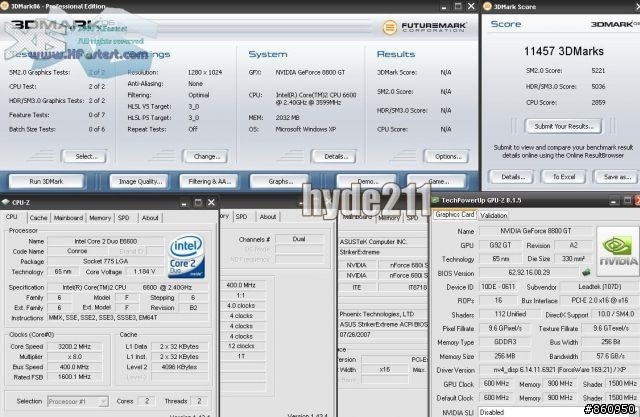This screenshot has height=417, width=640.
Task: Click Select under Tests section
Action: 84,156
